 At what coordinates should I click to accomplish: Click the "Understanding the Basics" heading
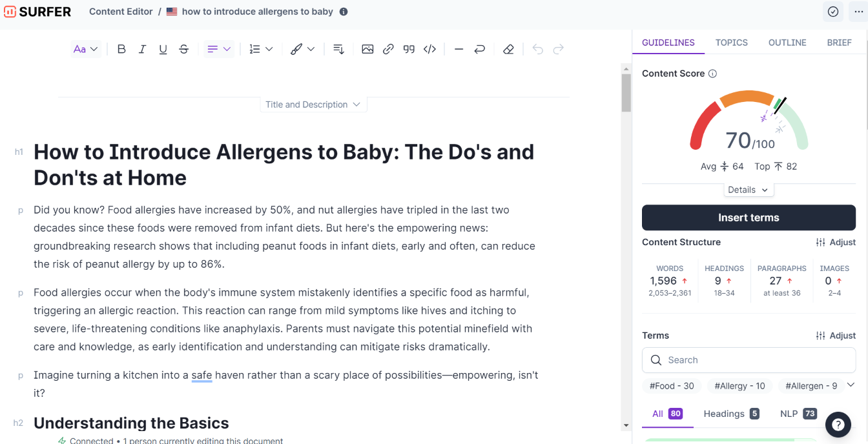[x=131, y=423]
